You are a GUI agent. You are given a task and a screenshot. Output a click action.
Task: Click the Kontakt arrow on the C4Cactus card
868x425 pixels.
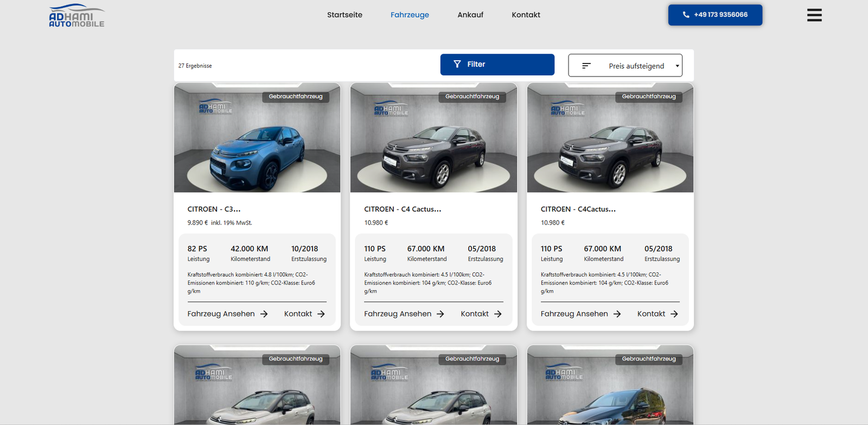click(x=674, y=314)
